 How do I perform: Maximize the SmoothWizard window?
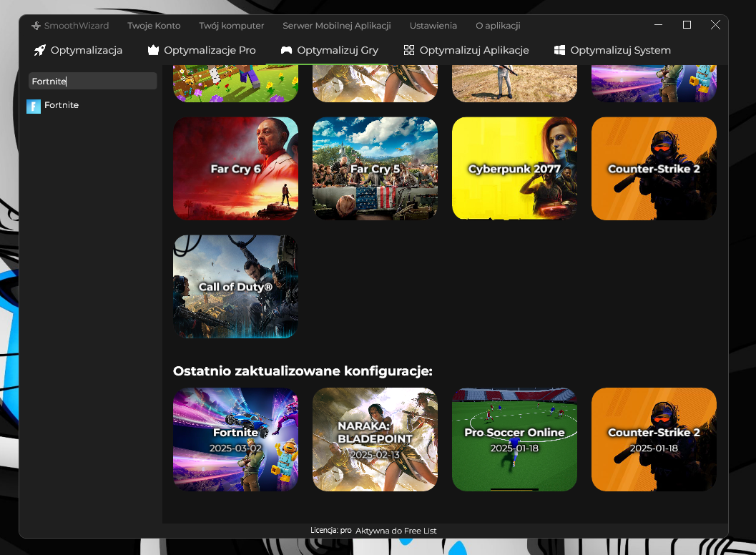687,24
